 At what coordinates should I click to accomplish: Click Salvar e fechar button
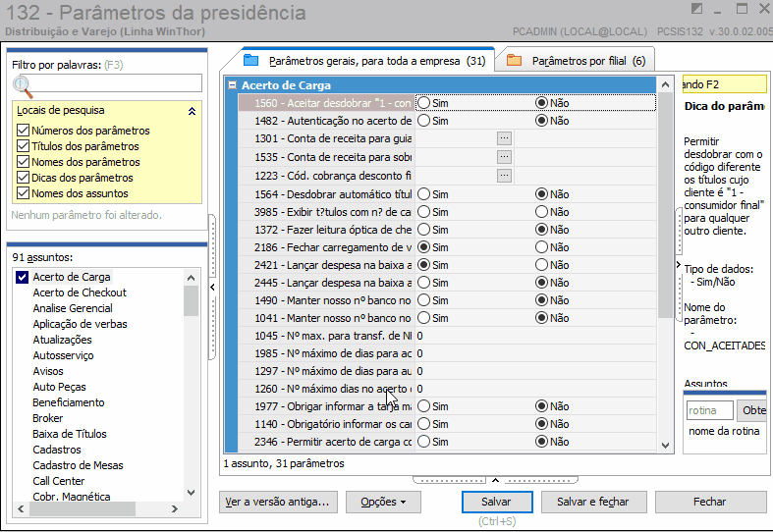pos(593,502)
